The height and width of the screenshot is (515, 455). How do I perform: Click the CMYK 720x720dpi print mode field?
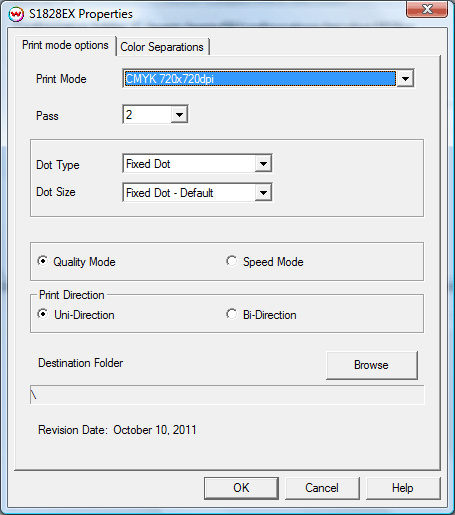[260, 79]
